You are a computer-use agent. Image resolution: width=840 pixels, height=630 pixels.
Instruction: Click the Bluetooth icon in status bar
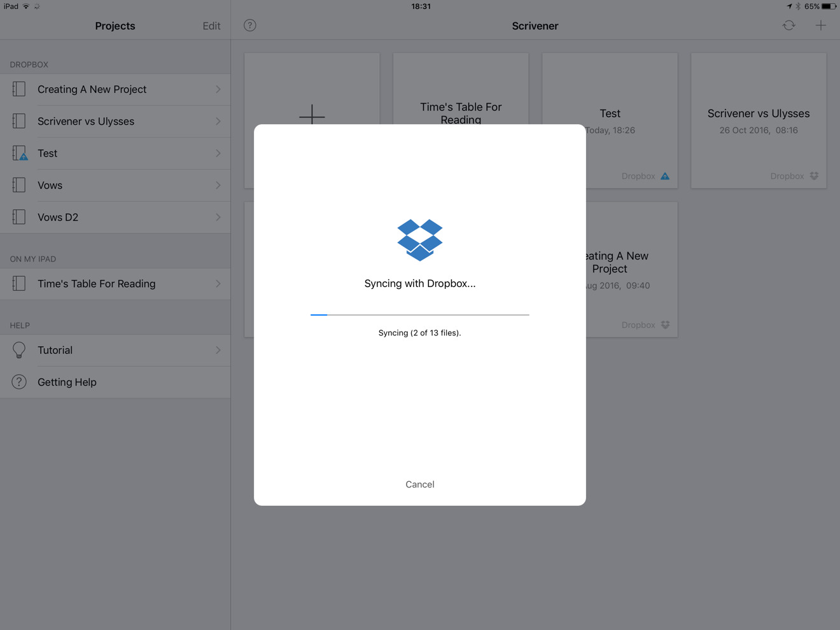click(x=798, y=6)
